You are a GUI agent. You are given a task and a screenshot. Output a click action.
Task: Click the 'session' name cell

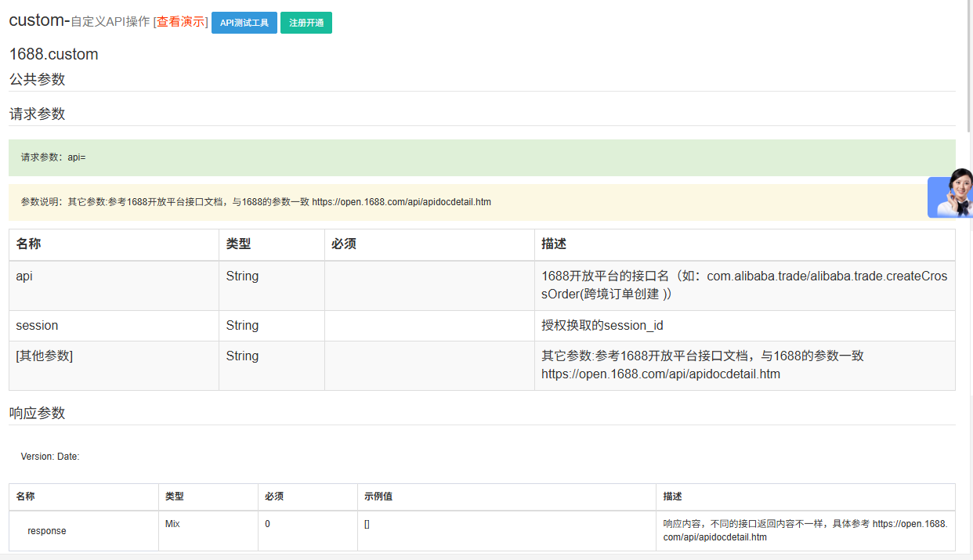(114, 326)
